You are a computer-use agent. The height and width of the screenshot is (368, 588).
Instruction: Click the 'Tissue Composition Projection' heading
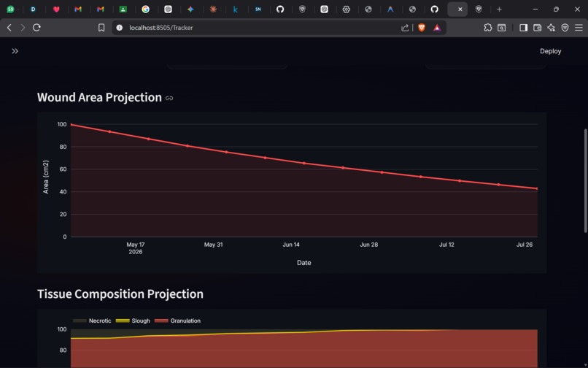120,294
